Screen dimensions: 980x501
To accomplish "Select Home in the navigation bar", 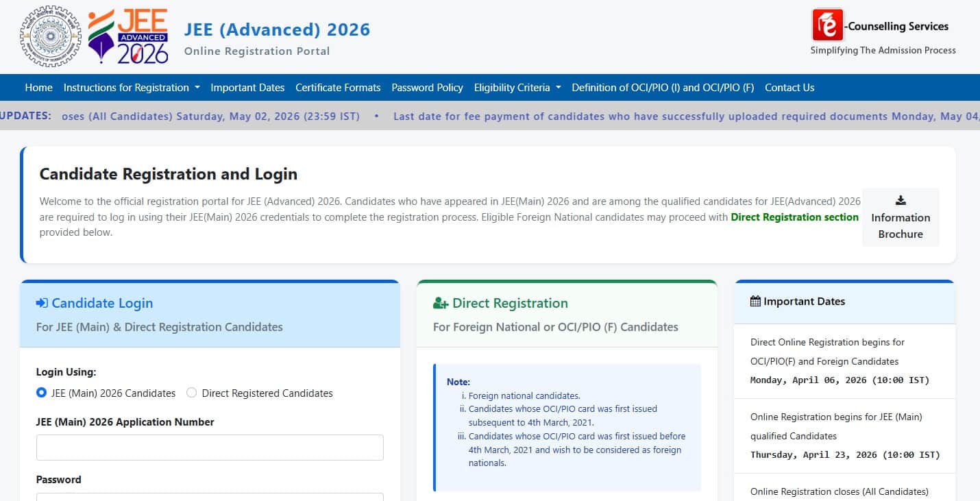I will (x=38, y=87).
